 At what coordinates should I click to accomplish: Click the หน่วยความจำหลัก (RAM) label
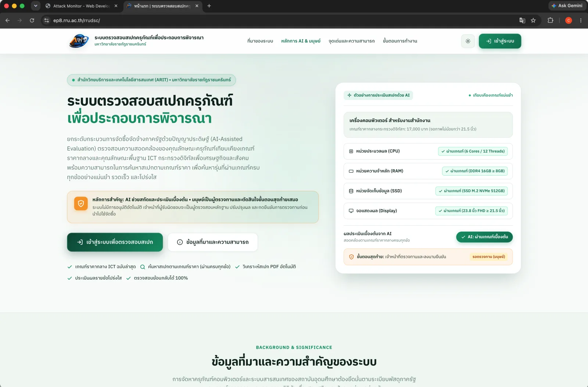(380, 171)
